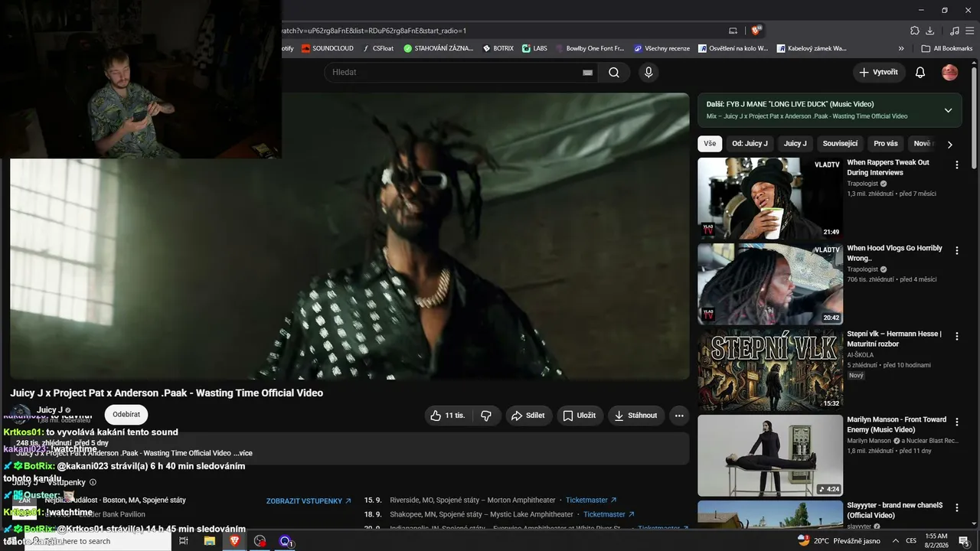Expand the Další up-next mix panel chevron
Viewport: 980px width, 551px height.
tap(948, 110)
